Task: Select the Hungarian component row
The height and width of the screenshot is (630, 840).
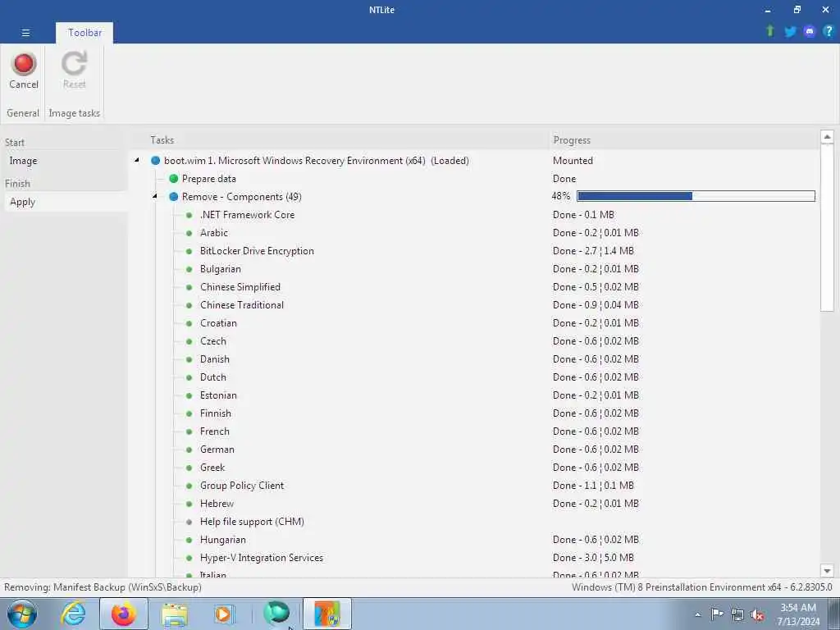Action: coord(223,540)
